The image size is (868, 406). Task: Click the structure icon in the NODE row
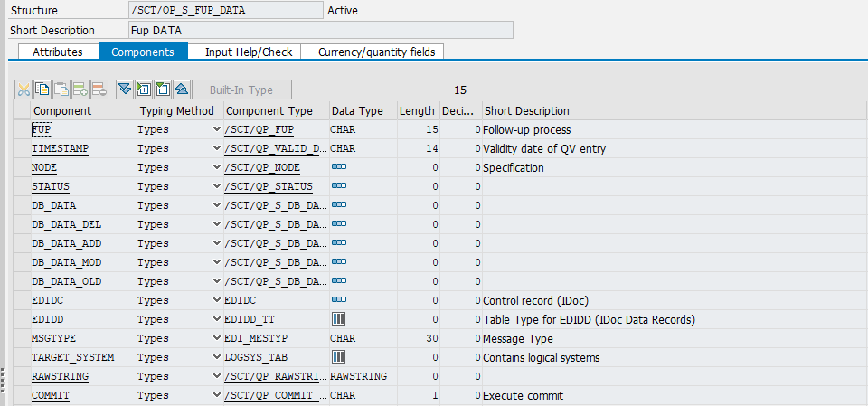pyautogui.click(x=339, y=167)
